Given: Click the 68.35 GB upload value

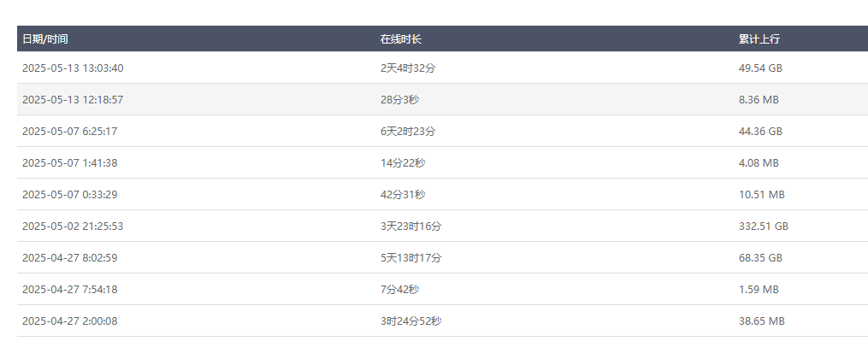Looking at the screenshot, I should pos(760,257).
